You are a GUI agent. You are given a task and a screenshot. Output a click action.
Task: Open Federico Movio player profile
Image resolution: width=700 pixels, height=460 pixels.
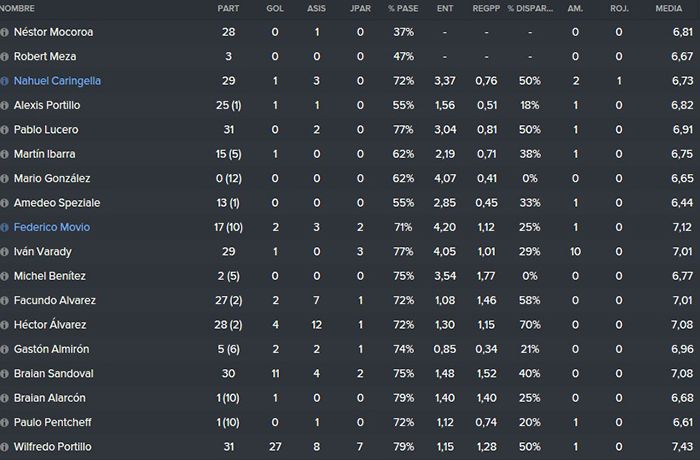[x=52, y=227]
